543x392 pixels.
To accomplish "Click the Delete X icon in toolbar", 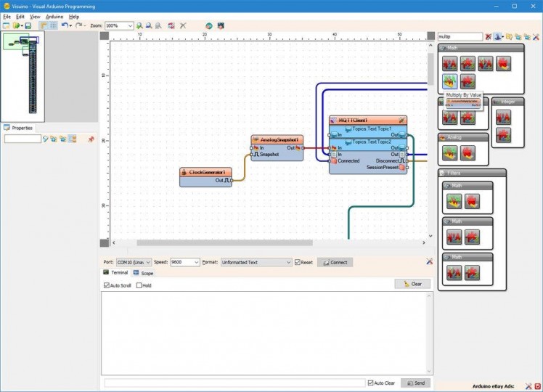I will coord(183,25).
